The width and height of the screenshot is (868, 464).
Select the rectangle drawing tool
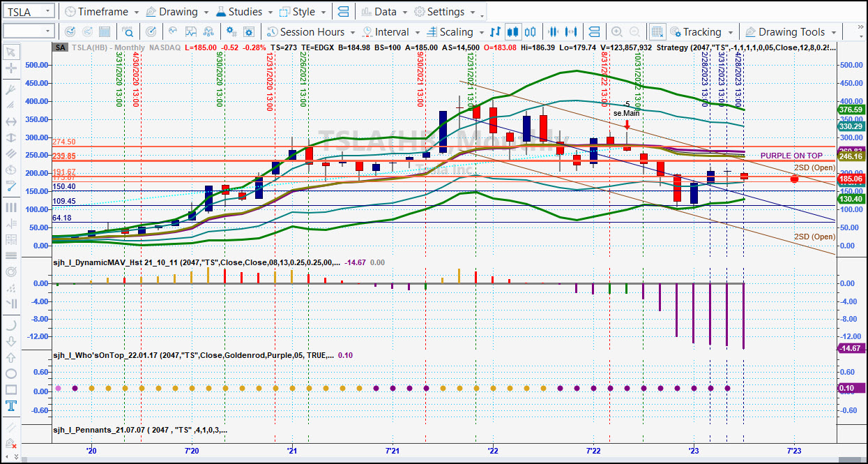click(11, 389)
